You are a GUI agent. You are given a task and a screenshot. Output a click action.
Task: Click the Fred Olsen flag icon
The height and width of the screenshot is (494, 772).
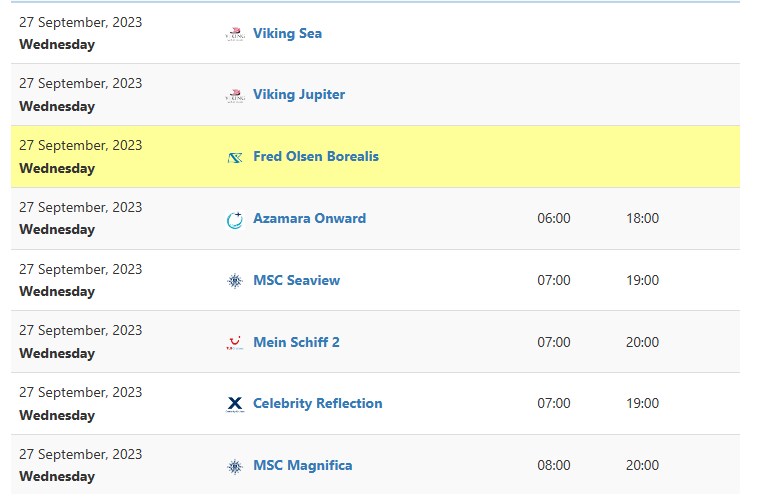click(x=235, y=157)
